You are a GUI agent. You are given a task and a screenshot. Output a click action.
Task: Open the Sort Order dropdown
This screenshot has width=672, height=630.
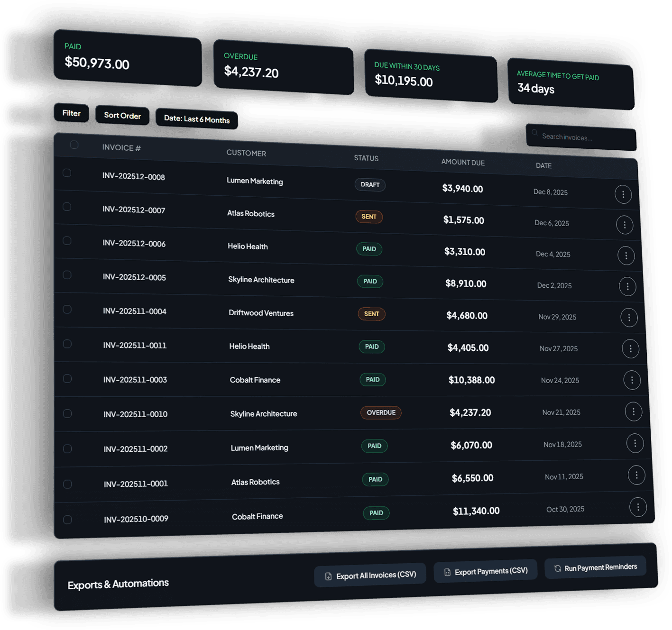coord(122,115)
